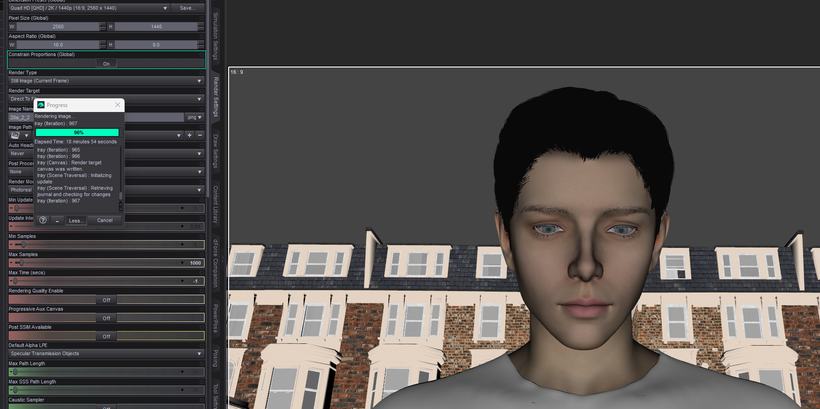Open the Render Type Still Image dropdown

point(106,81)
